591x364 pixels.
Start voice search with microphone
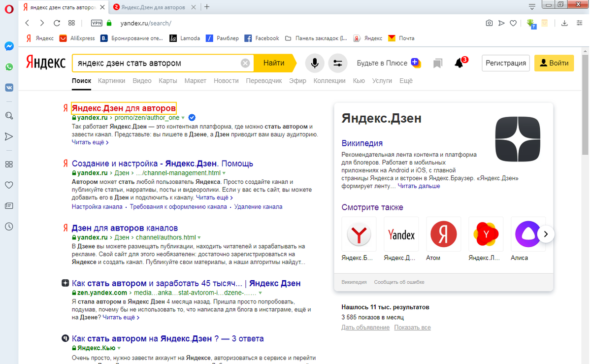coord(314,63)
